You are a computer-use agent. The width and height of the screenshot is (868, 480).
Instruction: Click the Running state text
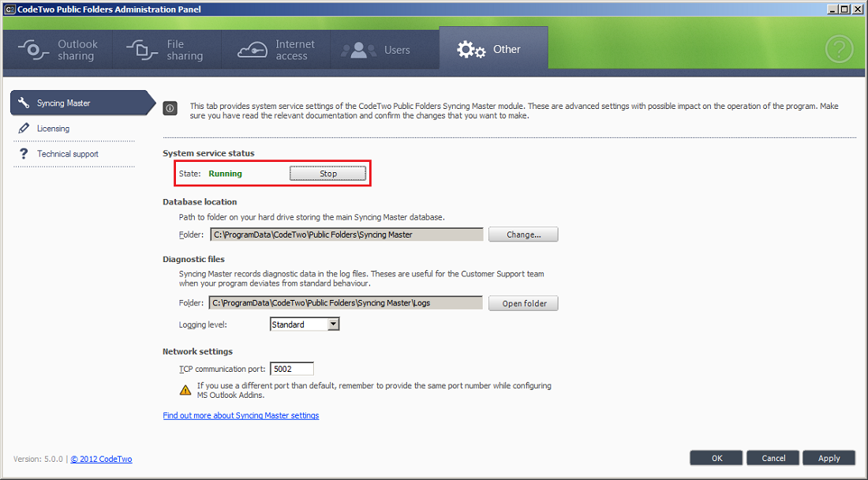click(226, 174)
